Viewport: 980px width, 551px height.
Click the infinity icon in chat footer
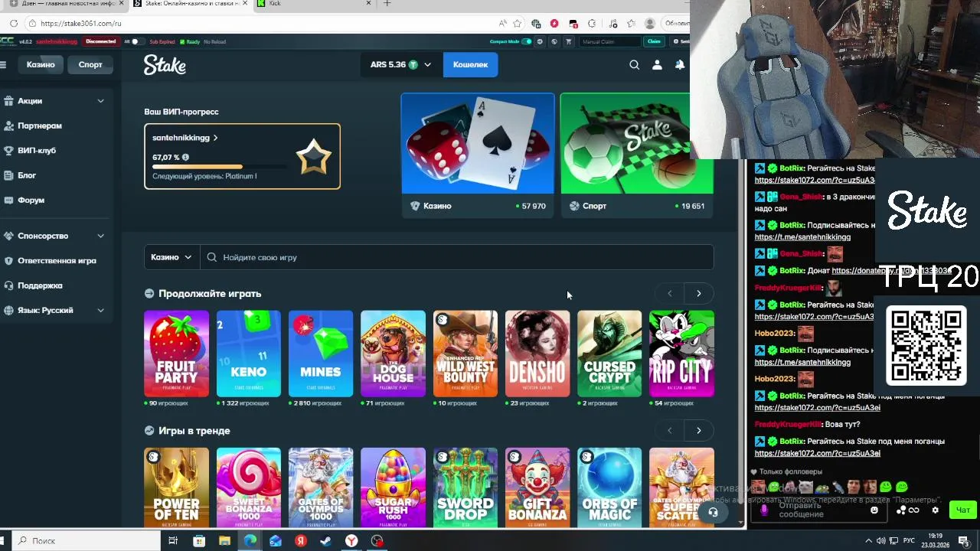point(913,510)
